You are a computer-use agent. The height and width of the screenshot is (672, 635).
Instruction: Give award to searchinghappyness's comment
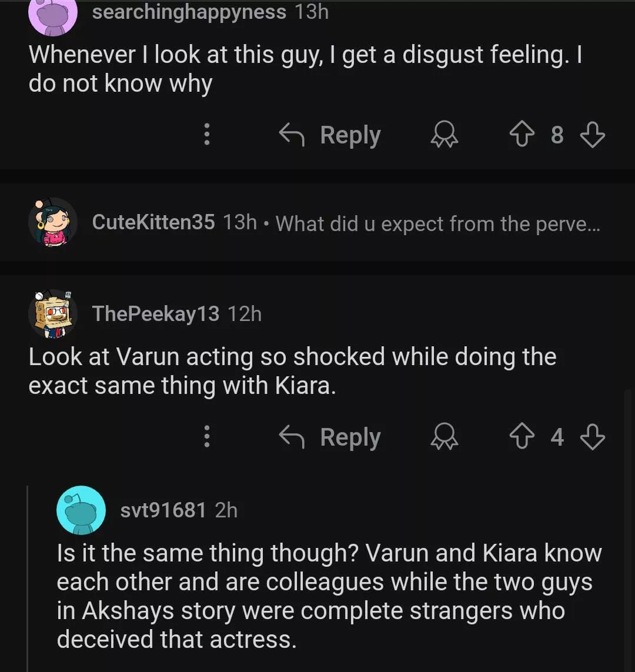[445, 135]
